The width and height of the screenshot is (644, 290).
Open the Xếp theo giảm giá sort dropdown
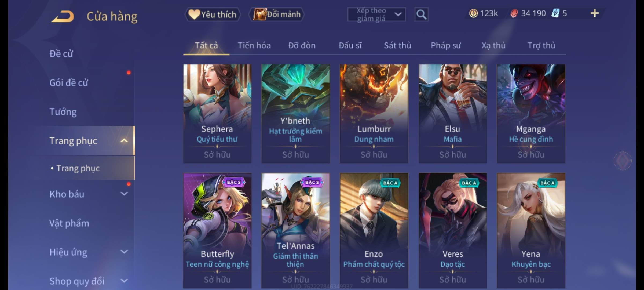point(376,15)
